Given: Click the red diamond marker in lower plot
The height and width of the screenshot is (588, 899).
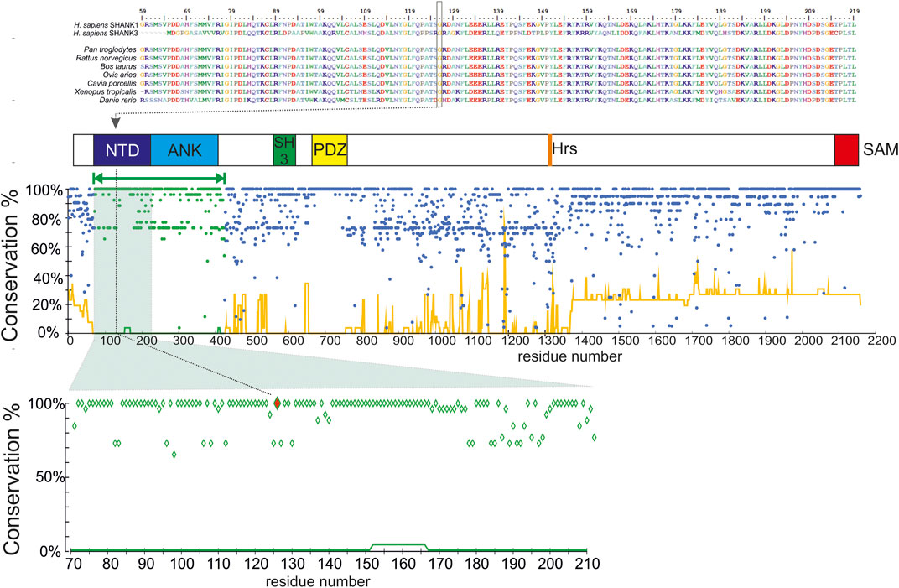Looking at the screenshot, I should click(x=278, y=403).
